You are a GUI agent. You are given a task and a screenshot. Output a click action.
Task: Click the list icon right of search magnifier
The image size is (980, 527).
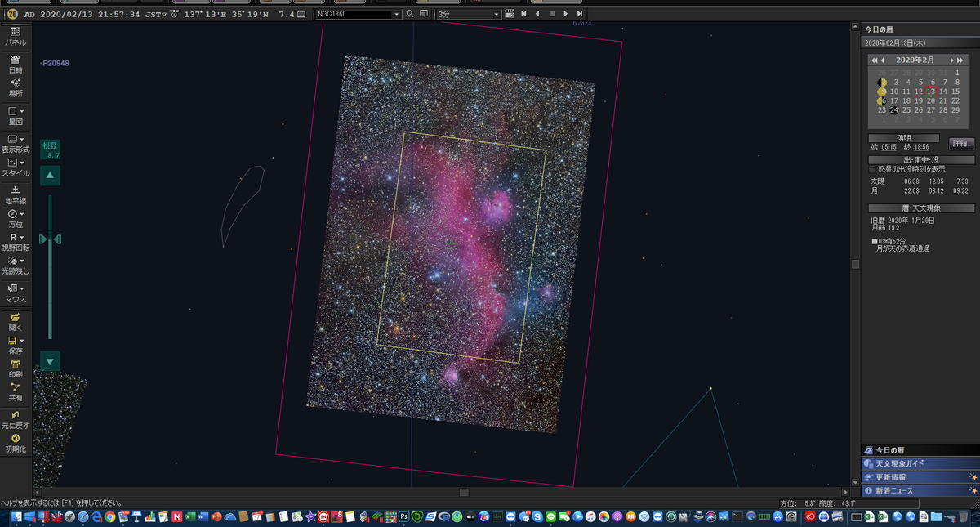pos(424,14)
